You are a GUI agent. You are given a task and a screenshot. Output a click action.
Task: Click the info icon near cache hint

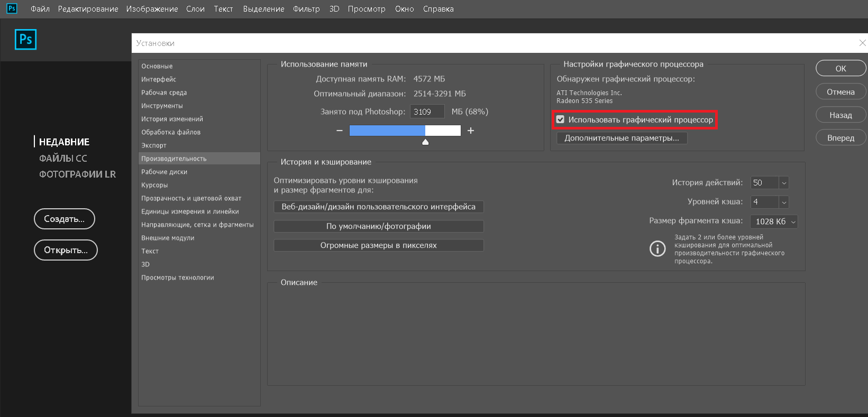pos(657,248)
